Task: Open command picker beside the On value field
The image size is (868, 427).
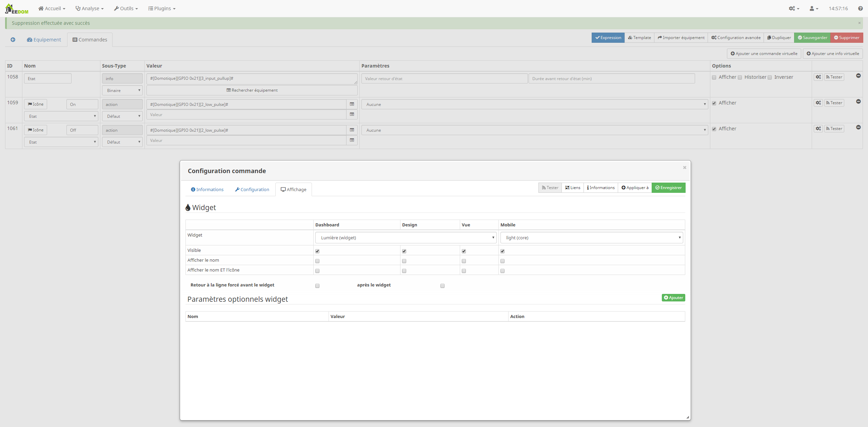Action: tap(352, 104)
